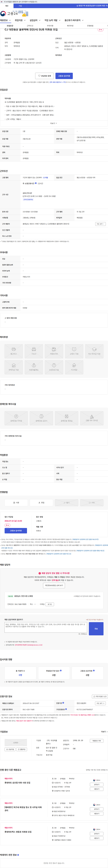108x868 pixels.
Task: Click 로그인 to reveal contact email
Action: coord(50,604)
